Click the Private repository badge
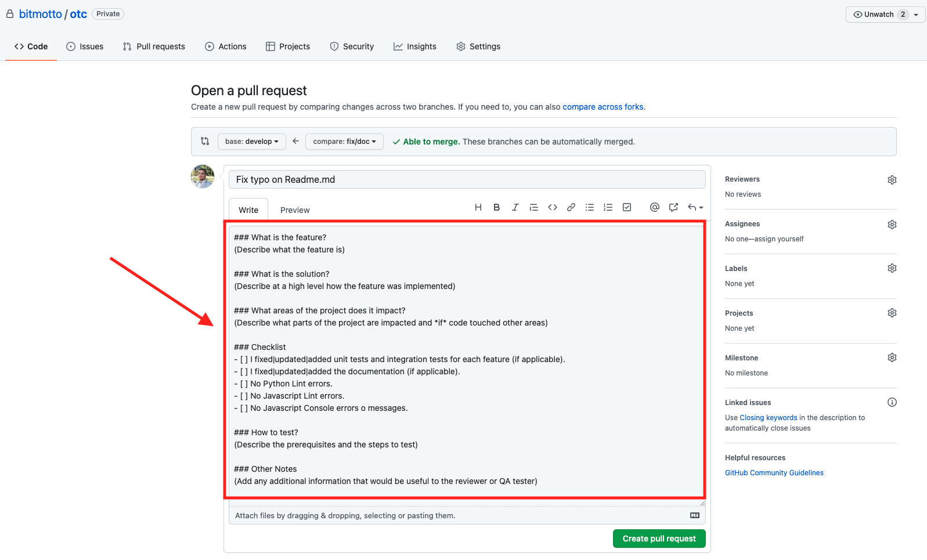Screen dimensions: 927x560 pos(108,14)
